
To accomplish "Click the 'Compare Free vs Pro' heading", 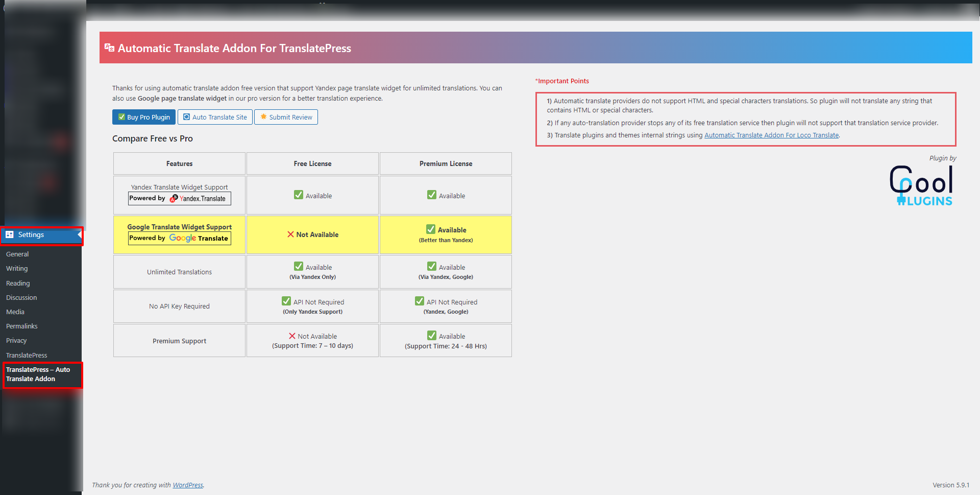I will point(153,138).
